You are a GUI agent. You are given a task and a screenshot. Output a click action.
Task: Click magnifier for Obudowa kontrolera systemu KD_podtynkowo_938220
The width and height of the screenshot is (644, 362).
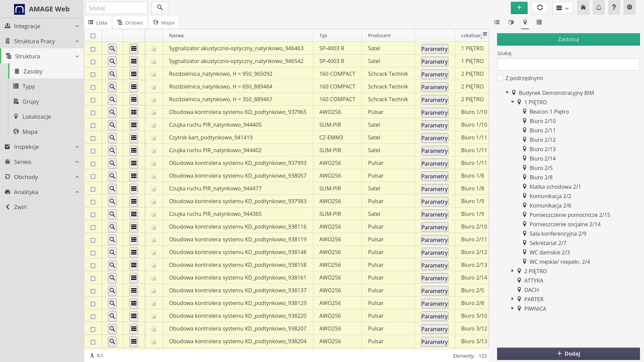112,316
